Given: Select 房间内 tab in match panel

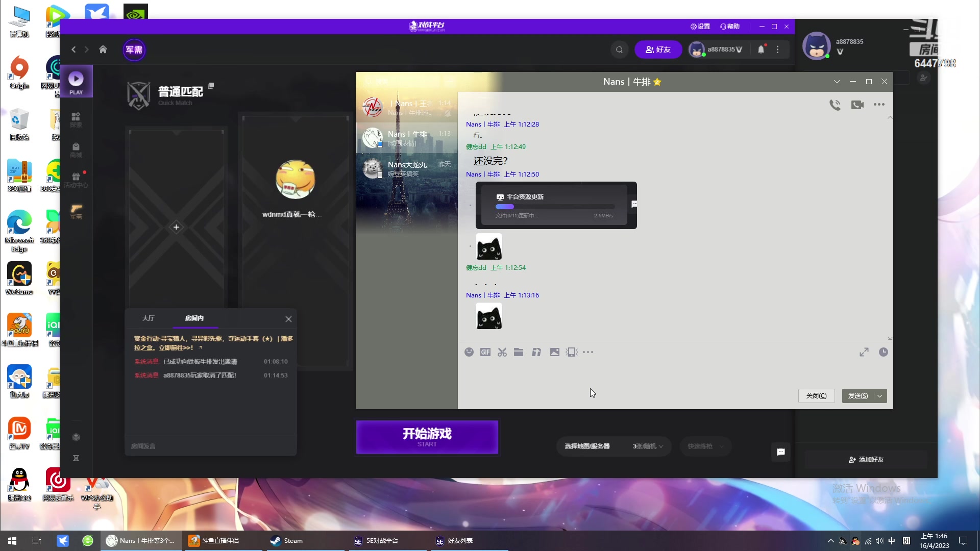Looking at the screenshot, I should (195, 317).
